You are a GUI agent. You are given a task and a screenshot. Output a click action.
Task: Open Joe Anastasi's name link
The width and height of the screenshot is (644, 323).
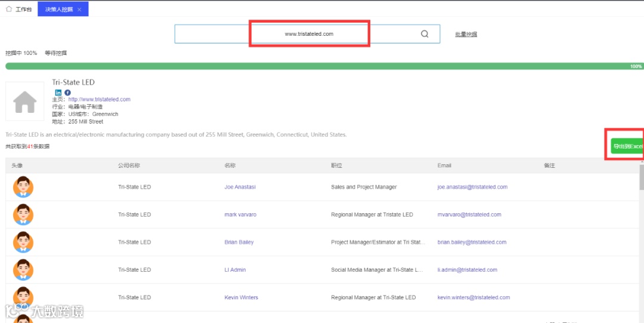240,187
